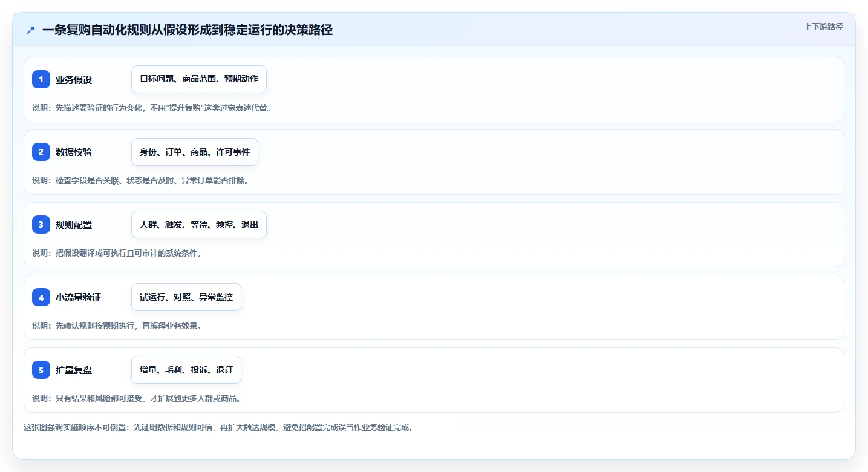The height and width of the screenshot is (472, 868).
Task: Click the 目标问题、商品范围、预期动作 chip
Action: (x=199, y=79)
